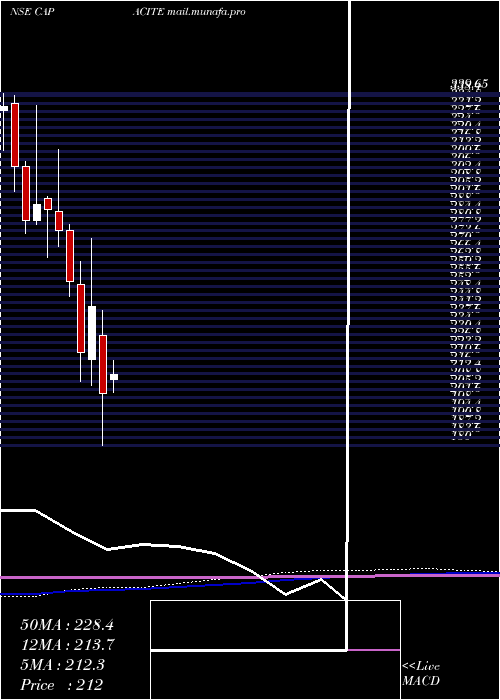This screenshot has width=500, height=700.
Task: Click the 'ACITE mail.munafa.pro' label
Action: coord(189,12)
